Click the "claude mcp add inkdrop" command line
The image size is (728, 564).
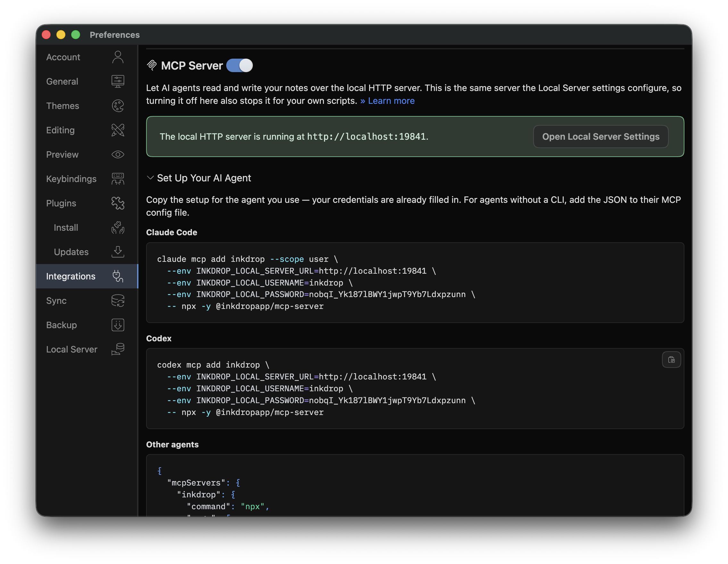click(x=247, y=259)
